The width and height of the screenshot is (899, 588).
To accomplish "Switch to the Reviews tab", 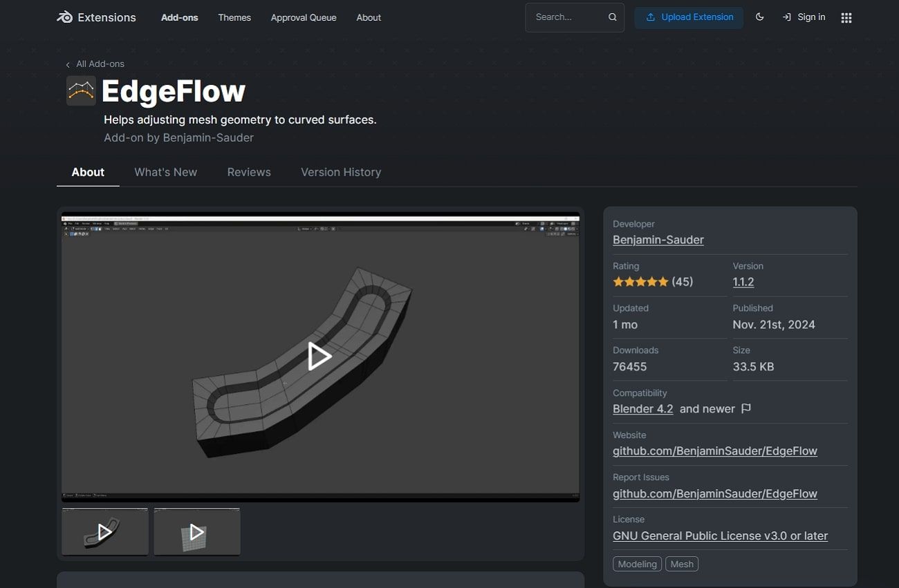I will pos(249,172).
